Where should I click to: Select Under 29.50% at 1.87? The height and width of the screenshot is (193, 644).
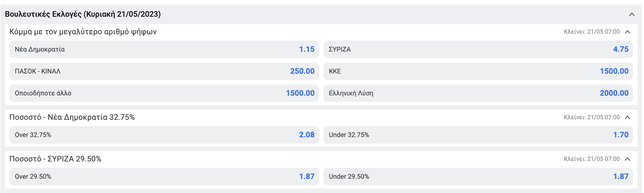coord(478,177)
